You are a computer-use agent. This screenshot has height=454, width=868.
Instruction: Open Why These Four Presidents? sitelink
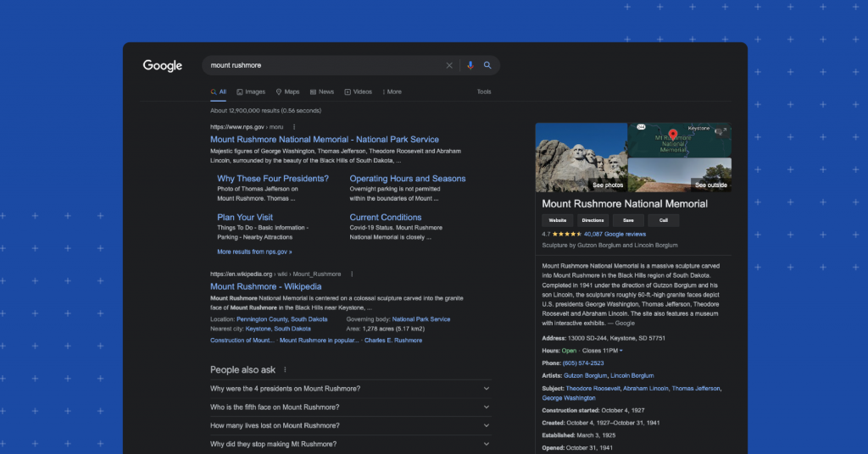pos(273,179)
